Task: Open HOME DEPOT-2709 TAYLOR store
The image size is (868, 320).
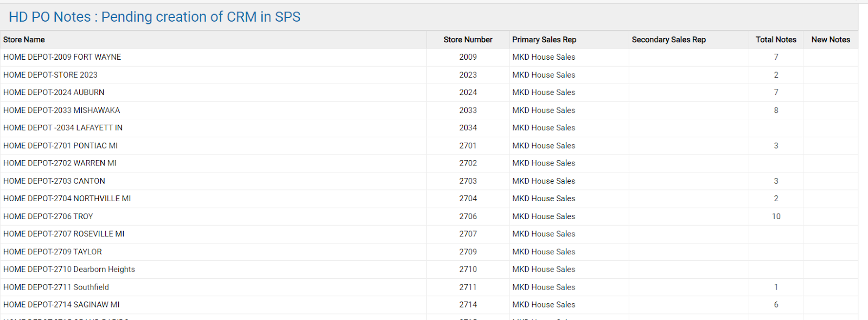Action: 53,252
